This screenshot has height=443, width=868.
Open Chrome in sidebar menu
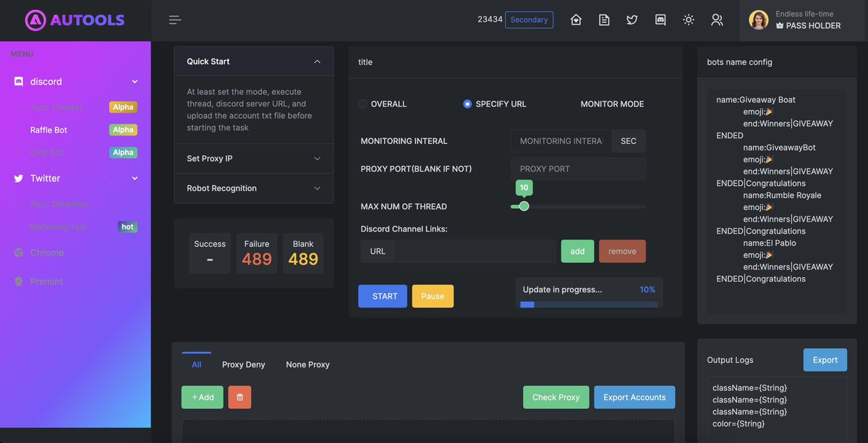click(x=47, y=253)
